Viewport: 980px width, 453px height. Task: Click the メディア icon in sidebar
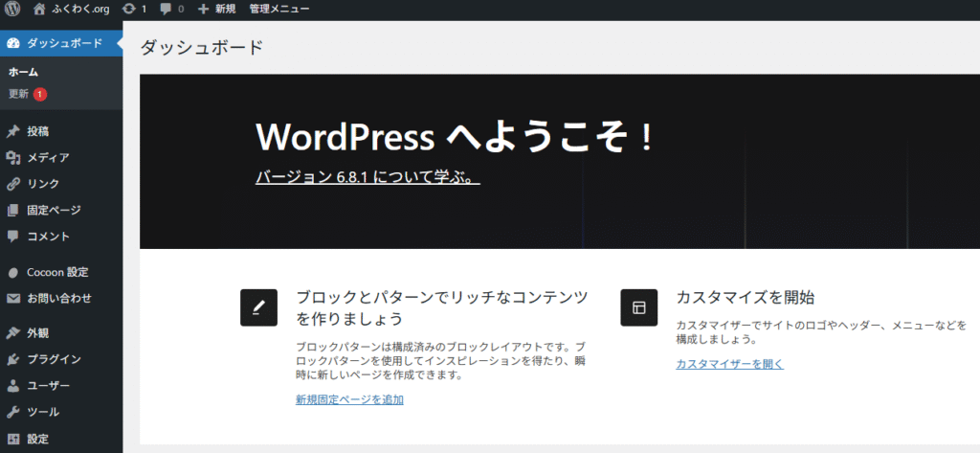[x=13, y=158]
